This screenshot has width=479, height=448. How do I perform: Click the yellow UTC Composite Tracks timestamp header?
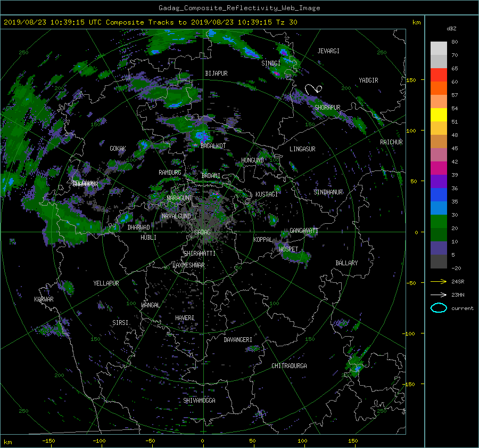click(150, 22)
